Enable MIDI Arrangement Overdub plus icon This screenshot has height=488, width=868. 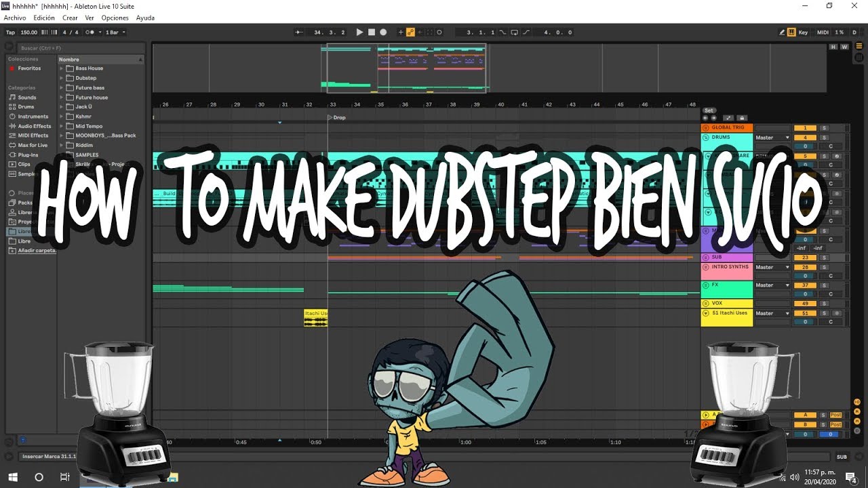pos(401,32)
